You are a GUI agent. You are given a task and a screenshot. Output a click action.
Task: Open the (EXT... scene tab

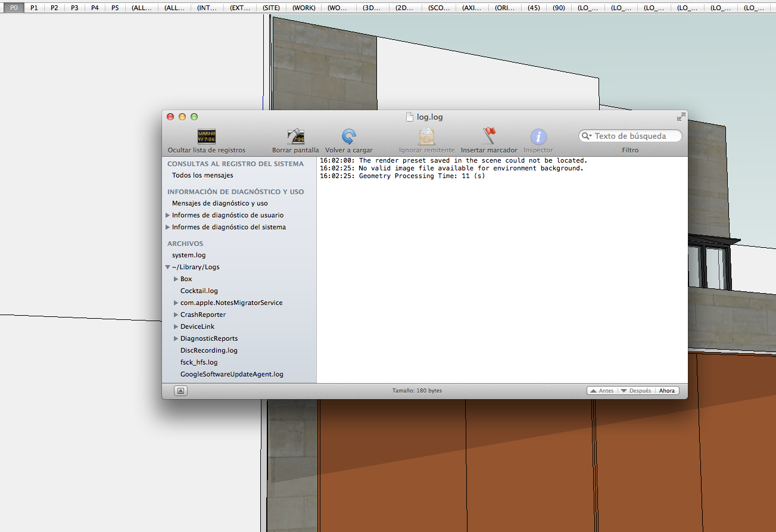[x=239, y=8]
